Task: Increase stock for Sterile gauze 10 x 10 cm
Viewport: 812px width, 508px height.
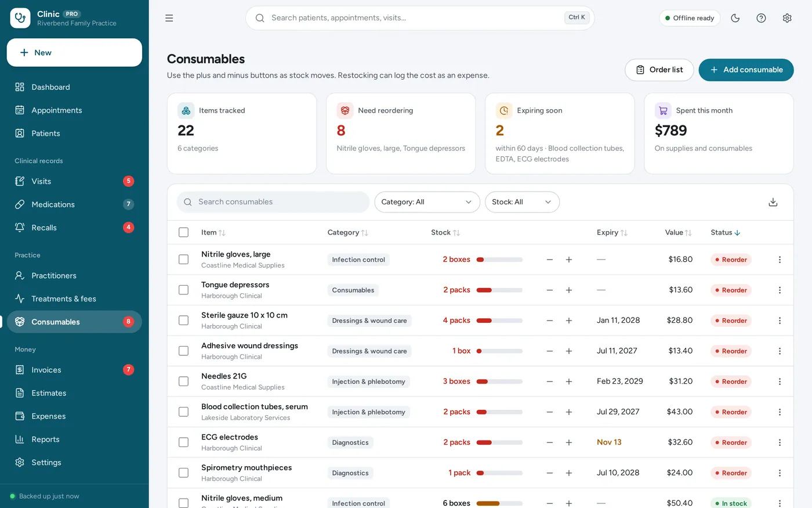Action: tap(569, 320)
